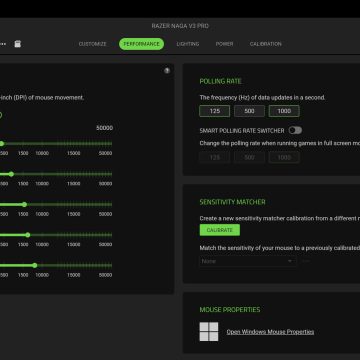Set polling rate to 125 Hz

[x=215, y=111]
